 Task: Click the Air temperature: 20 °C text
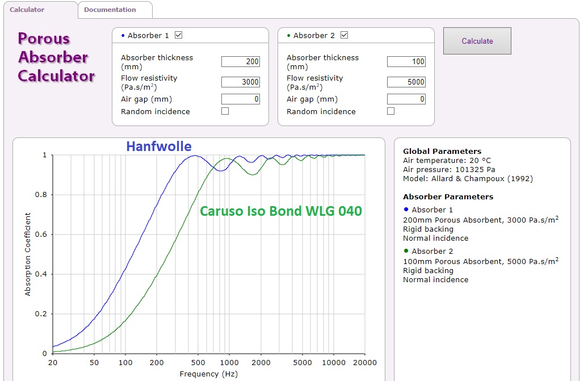[447, 161]
